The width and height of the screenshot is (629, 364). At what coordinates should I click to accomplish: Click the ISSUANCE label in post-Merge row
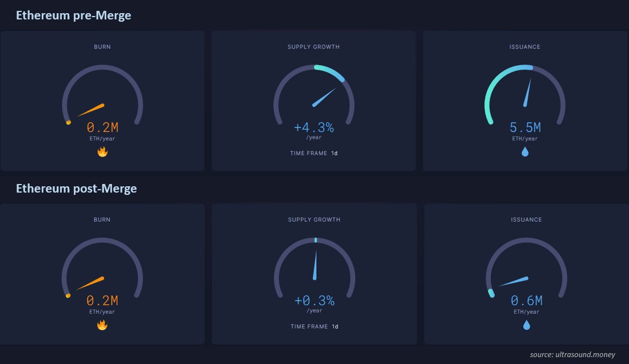coord(526,219)
